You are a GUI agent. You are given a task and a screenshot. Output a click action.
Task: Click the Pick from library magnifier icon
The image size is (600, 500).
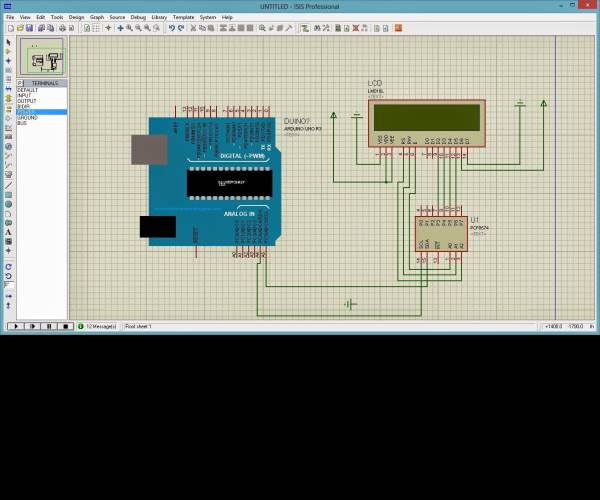[x=262, y=28]
